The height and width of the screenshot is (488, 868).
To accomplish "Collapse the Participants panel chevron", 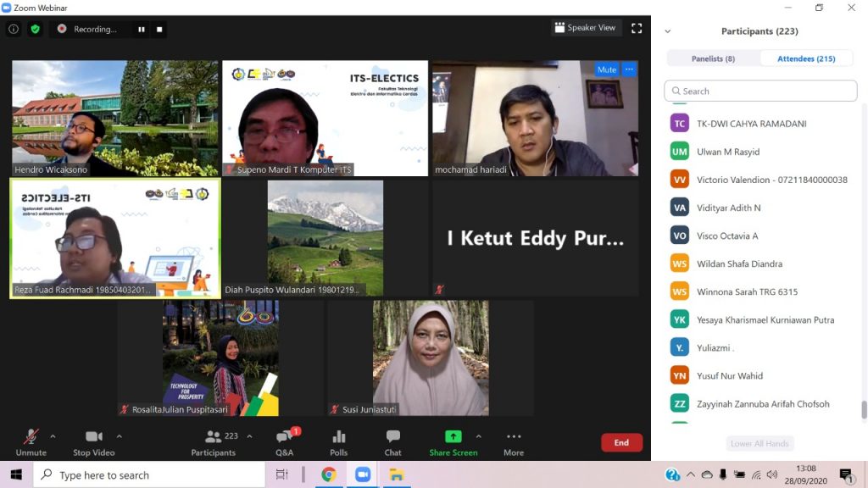I will click(x=668, y=31).
